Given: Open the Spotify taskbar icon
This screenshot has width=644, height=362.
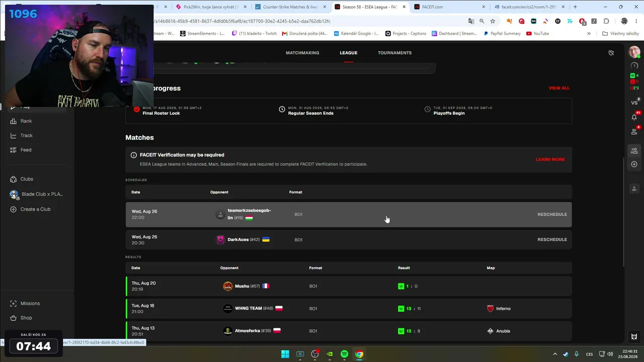Looking at the screenshot, I should click(344, 354).
